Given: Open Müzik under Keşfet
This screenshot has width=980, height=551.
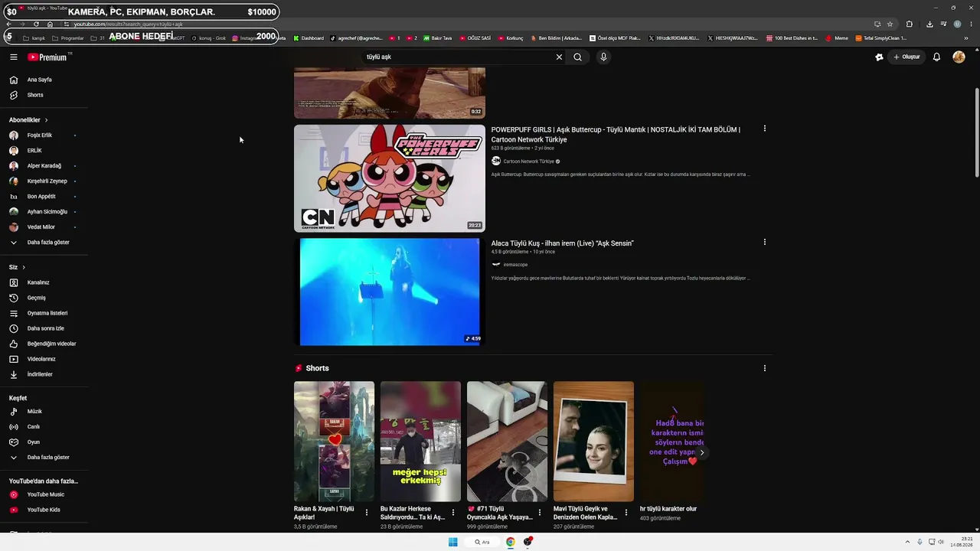Looking at the screenshot, I should coord(34,412).
